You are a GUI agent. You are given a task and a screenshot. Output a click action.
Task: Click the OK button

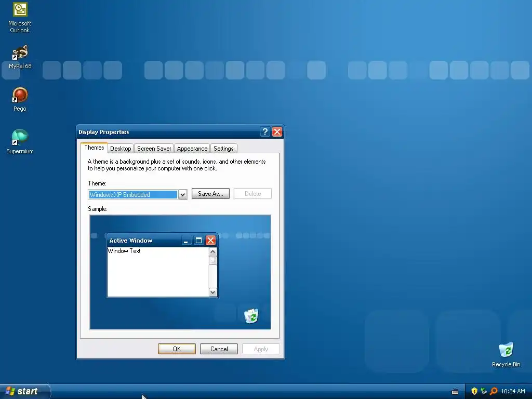177,349
